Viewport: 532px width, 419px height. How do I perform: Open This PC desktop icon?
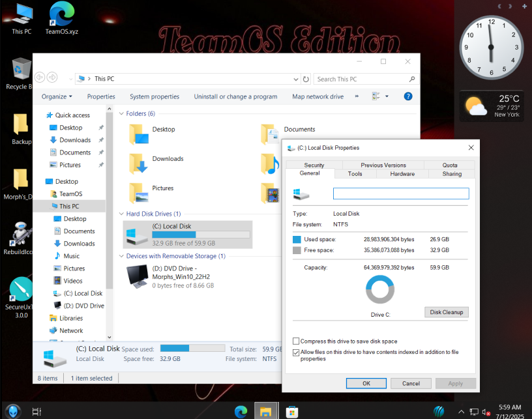[22, 19]
